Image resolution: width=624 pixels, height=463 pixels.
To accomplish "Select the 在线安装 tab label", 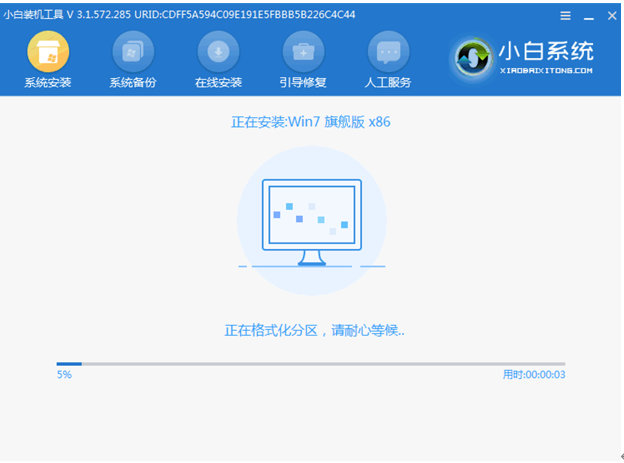I will pyautogui.click(x=218, y=82).
